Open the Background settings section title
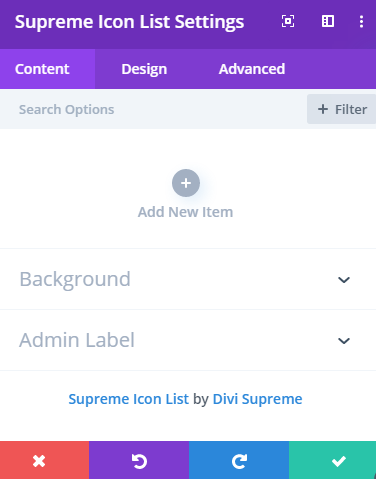Viewport: 376px width, 479px height. (75, 279)
